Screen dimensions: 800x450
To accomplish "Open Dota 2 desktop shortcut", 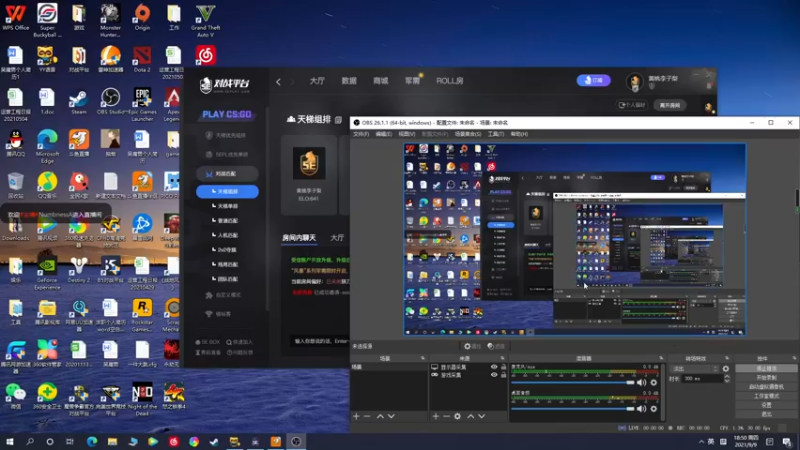I will click(x=142, y=58).
